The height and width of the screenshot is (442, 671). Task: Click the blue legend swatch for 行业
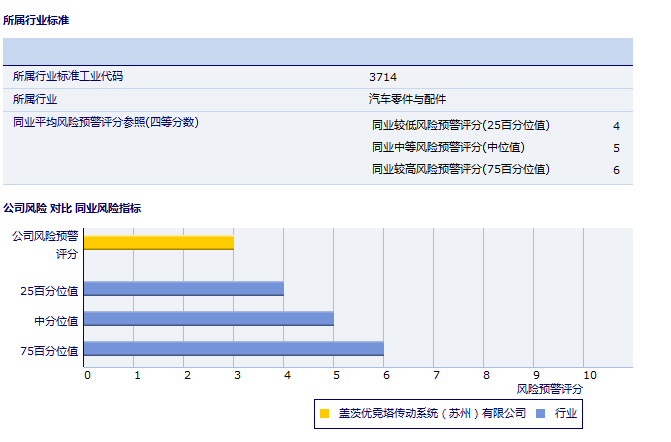point(541,412)
